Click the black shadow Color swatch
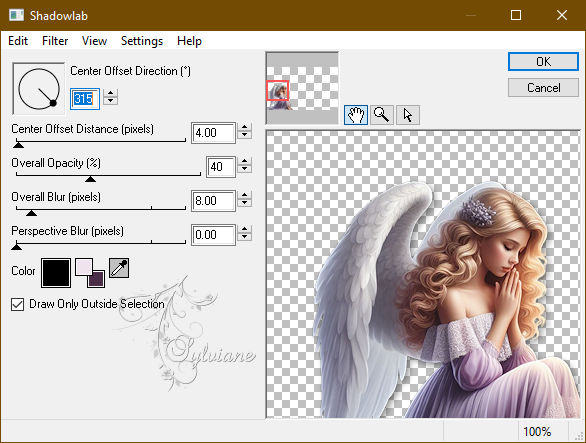The width and height of the screenshot is (586, 443). tap(56, 273)
